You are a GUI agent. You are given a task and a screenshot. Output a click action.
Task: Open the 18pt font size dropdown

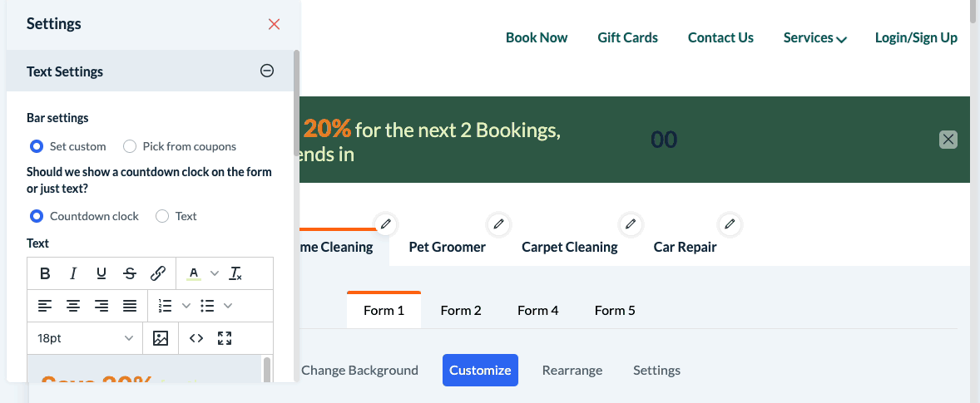pos(85,338)
